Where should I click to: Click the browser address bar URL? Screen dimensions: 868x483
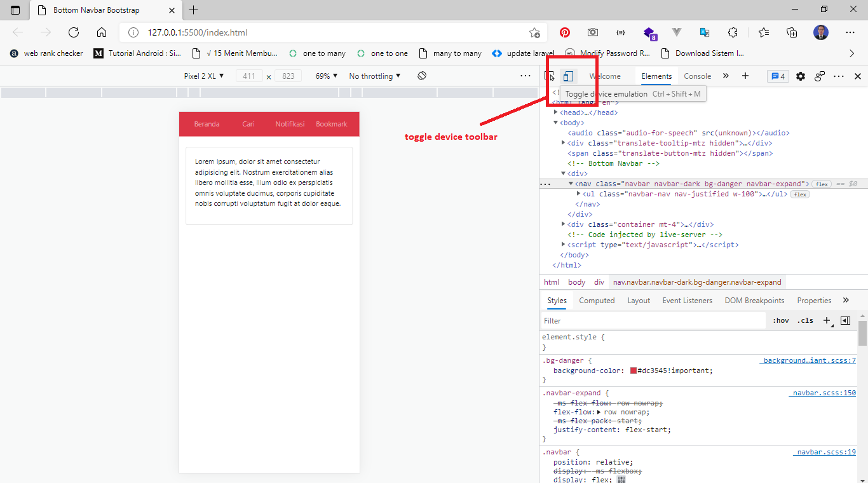198,32
